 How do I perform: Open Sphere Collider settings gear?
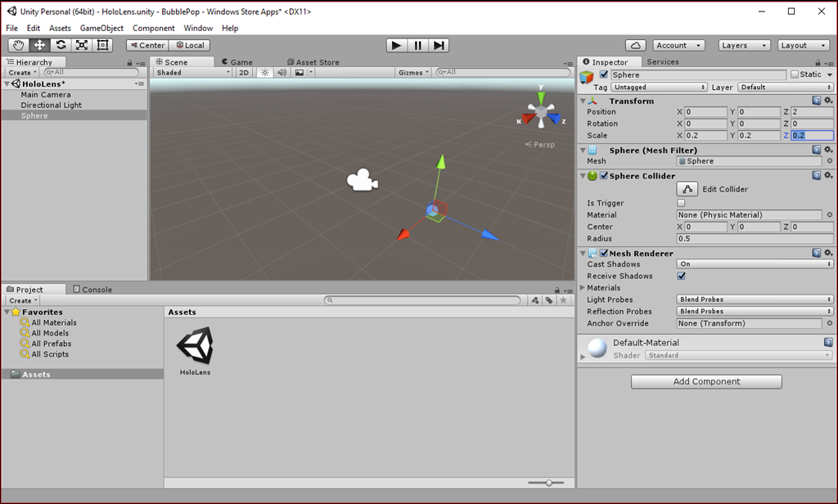(828, 175)
